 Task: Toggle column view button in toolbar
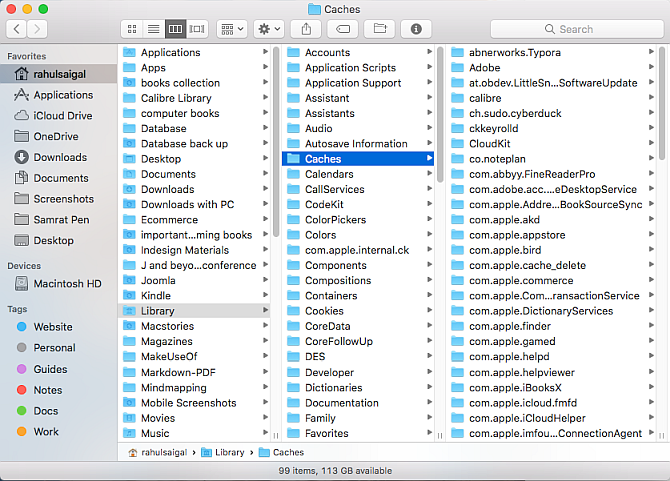pos(175,29)
